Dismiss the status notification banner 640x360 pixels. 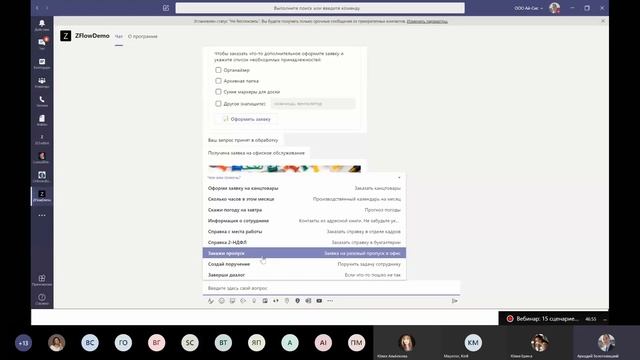coord(603,21)
